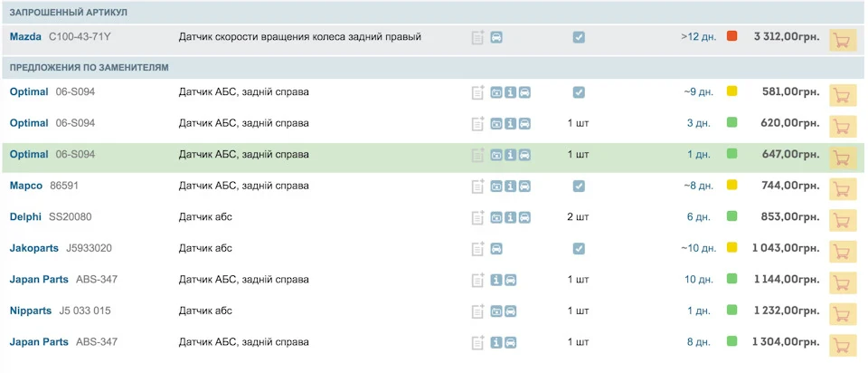This screenshot has height=373, width=868.
Task: Click article number 'J5 033 015'
Action: (85, 311)
